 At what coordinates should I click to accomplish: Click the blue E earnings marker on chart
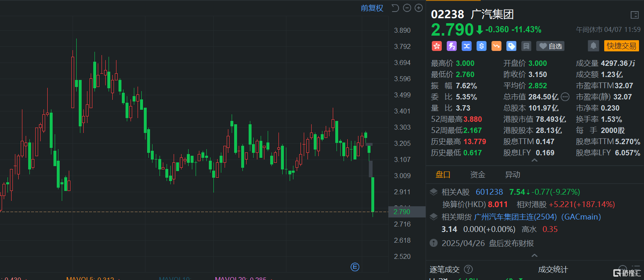click(x=355, y=267)
